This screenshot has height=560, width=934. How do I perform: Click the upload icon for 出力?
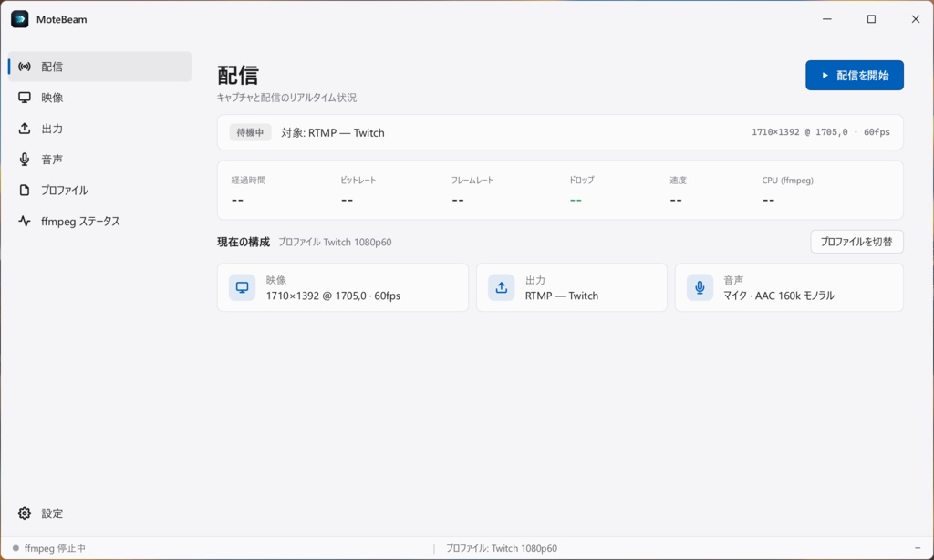click(x=25, y=129)
